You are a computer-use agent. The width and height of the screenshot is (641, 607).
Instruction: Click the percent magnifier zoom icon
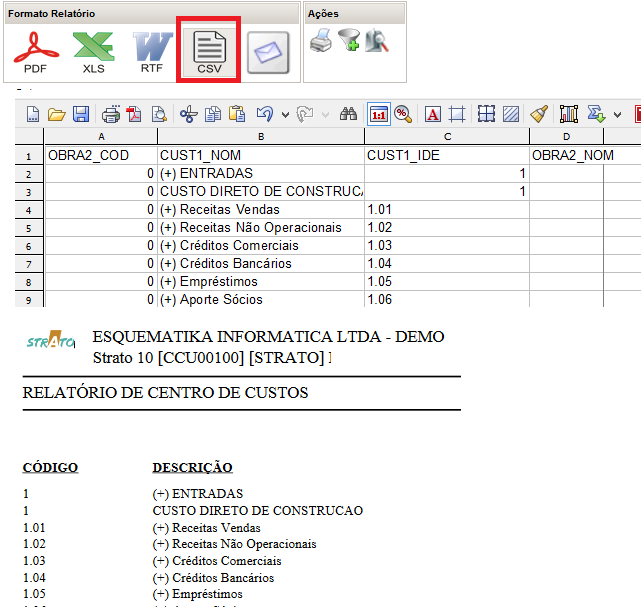403,114
